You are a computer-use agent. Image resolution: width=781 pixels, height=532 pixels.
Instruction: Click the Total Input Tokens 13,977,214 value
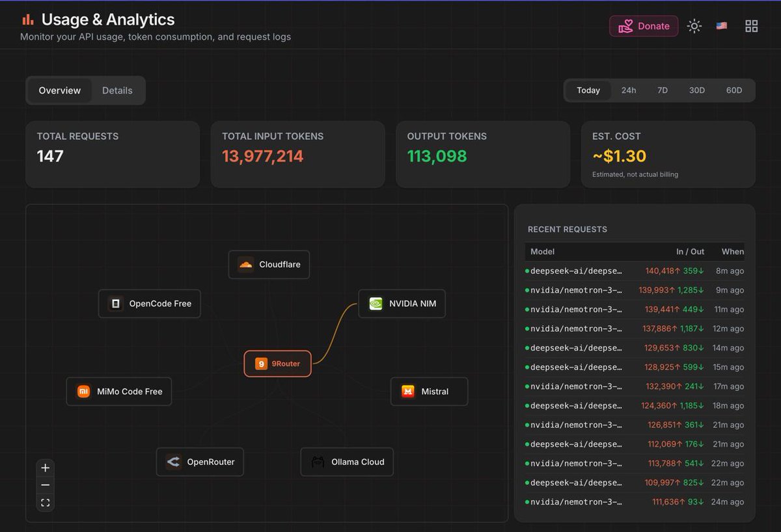[263, 156]
